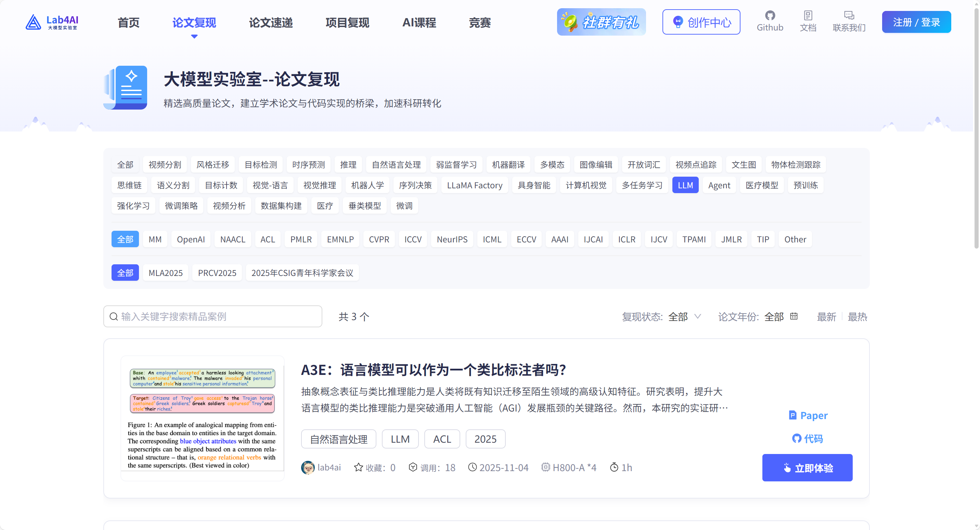Click the lab4ai author avatar
This screenshot has height=530, width=980.
[x=307, y=467]
